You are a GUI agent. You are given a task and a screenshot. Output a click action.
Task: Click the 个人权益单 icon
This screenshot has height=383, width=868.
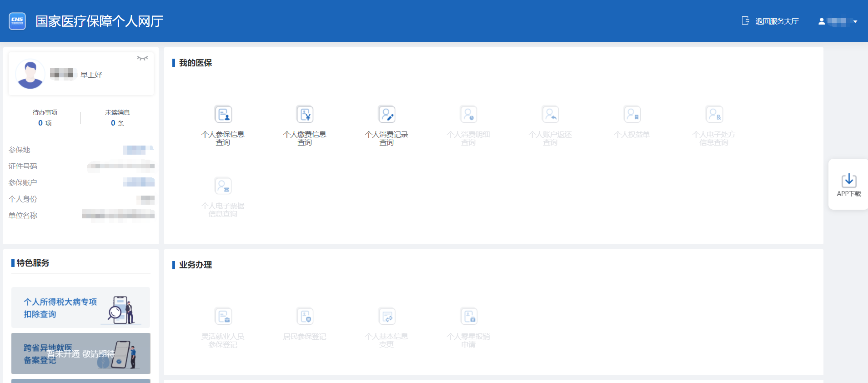[632, 114]
